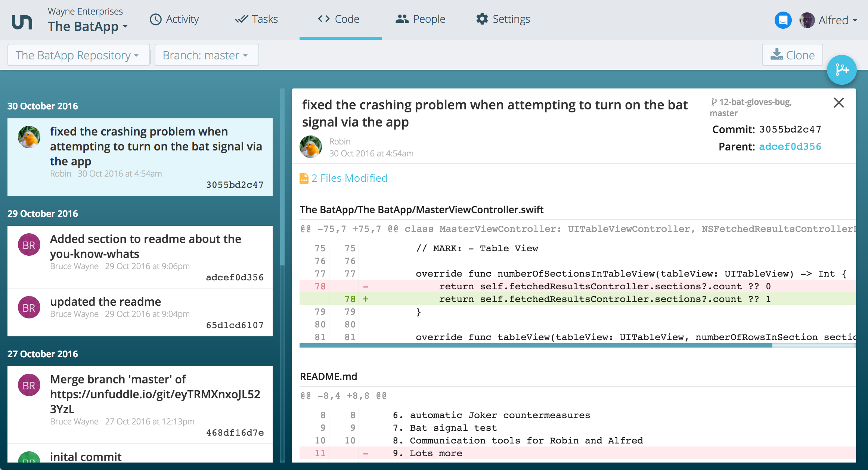Click Robin's avatar in commit detail header
The width and height of the screenshot is (868, 470).
coord(311,147)
